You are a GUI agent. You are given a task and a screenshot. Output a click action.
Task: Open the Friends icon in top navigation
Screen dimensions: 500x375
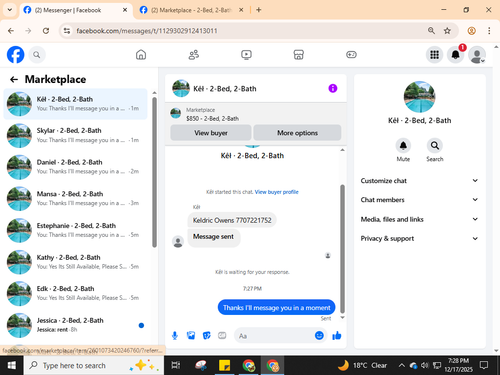[x=194, y=55]
